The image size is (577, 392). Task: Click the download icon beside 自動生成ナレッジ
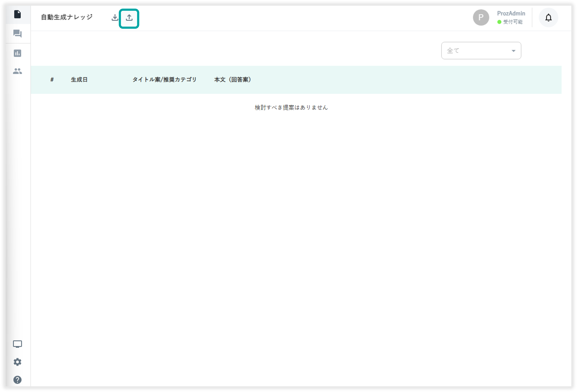[115, 18]
